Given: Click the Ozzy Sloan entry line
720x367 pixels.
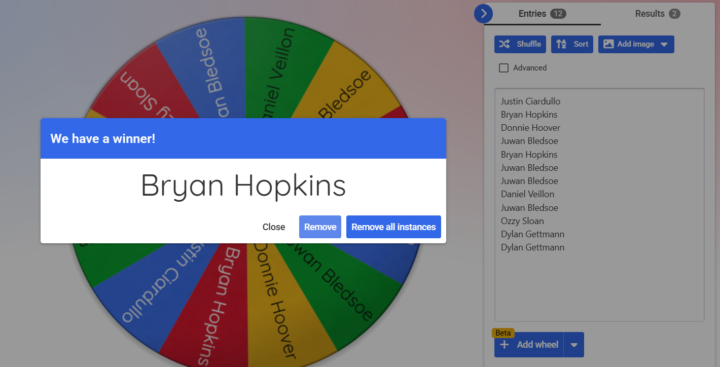Looking at the screenshot, I should [x=522, y=221].
